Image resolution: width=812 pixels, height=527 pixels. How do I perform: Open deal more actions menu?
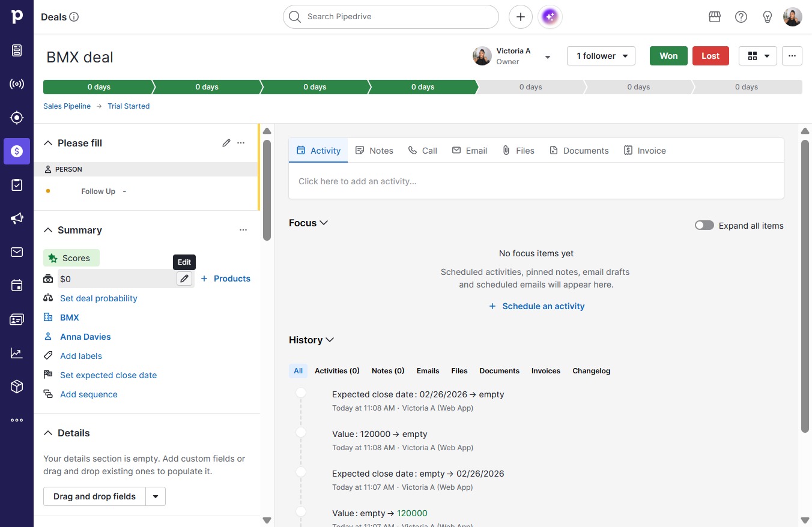click(x=792, y=56)
